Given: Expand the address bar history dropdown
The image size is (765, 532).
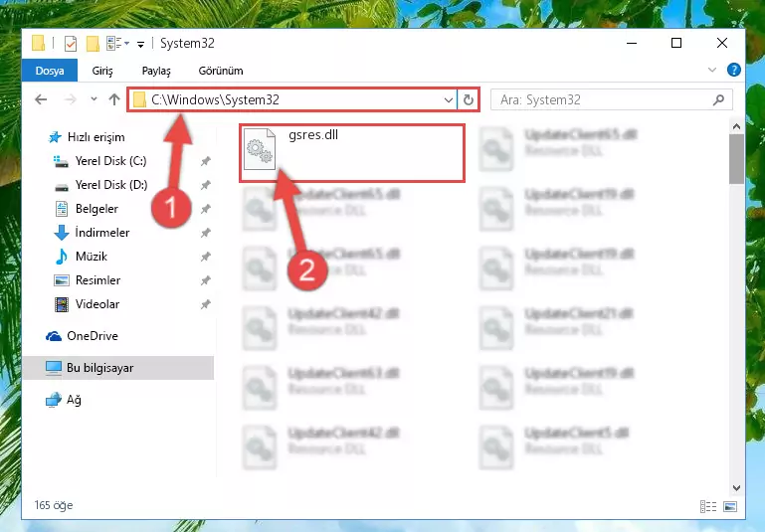Looking at the screenshot, I should point(449,100).
